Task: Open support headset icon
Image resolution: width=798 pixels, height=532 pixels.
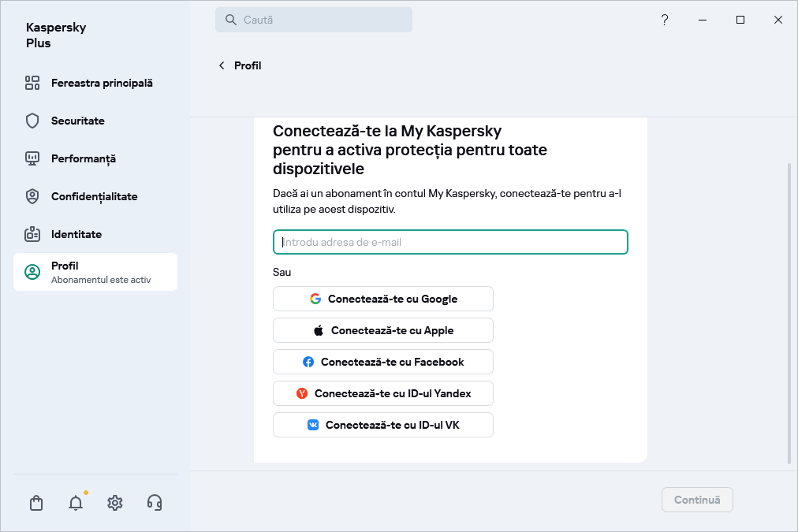Action: 155,503
